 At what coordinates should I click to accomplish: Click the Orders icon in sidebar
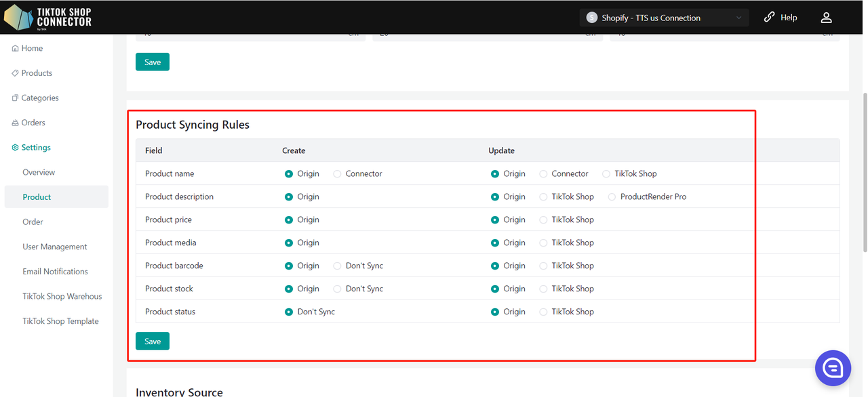point(16,123)
